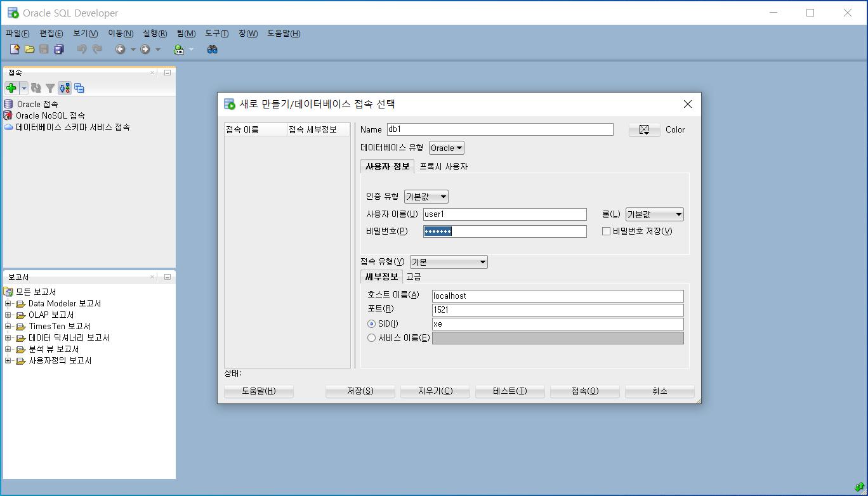Image resolution: width=868 pixels, height=496 pixels.
Task: Expand the OLAP 보고서 node
Action: (8, 315)
